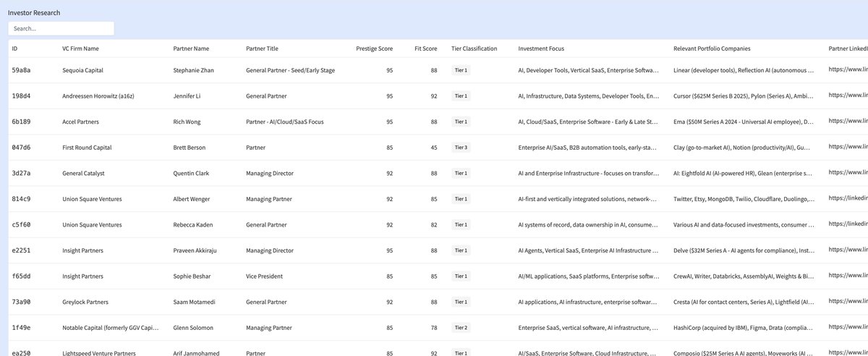The image size is (868, 356).
Task: Click the Tier 3 badge
Action: coord(461,148)
